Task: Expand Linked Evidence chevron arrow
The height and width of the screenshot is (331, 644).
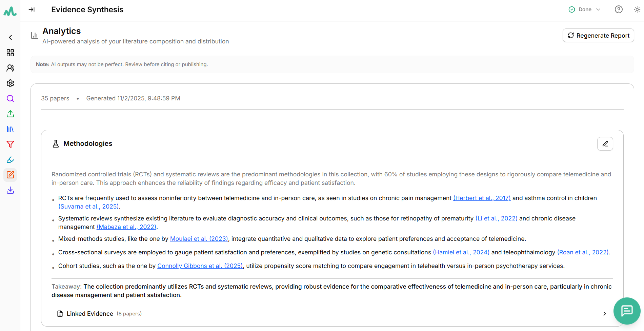Action: coord(604,314)
